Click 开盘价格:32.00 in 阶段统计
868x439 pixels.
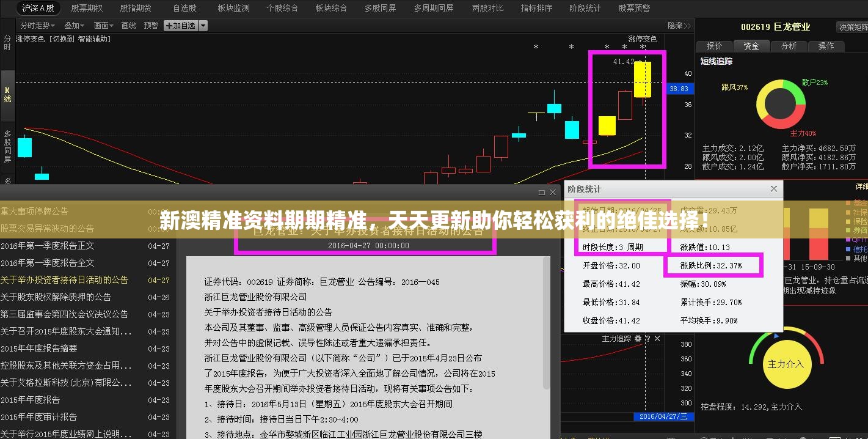[x=611, y=265]
